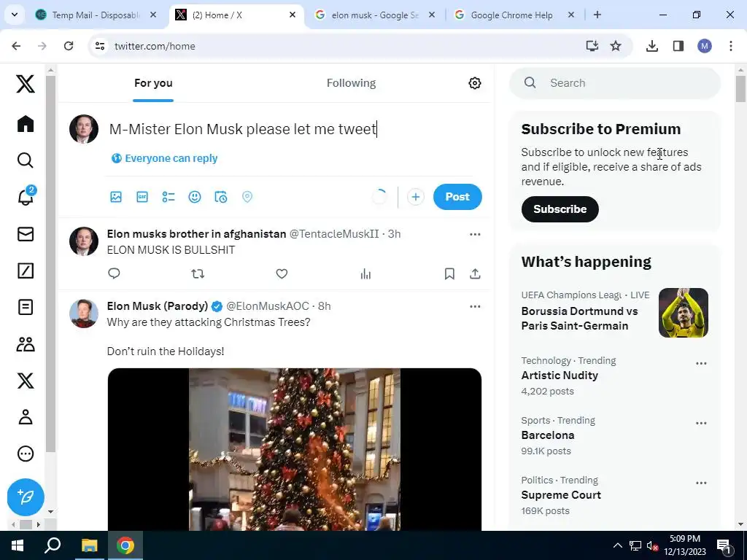747x560 pixels.
Task: Go to Home via sidebar house icon
Action: coord(26,124)
